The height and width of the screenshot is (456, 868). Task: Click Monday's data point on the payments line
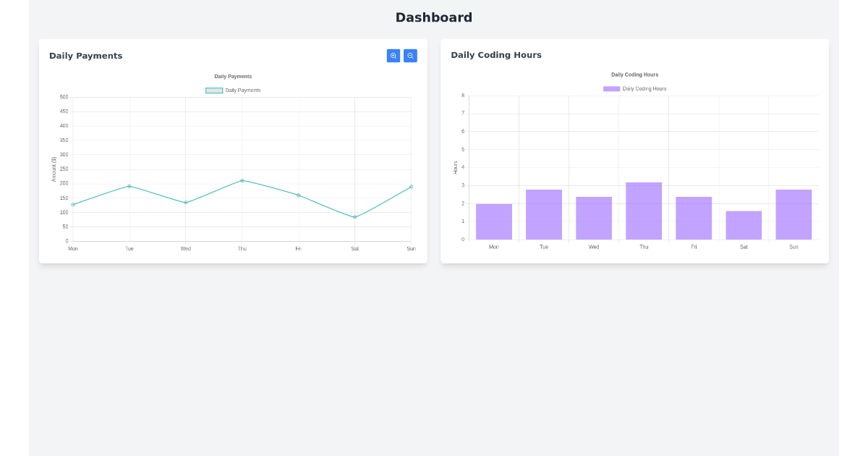click(73, 205)
